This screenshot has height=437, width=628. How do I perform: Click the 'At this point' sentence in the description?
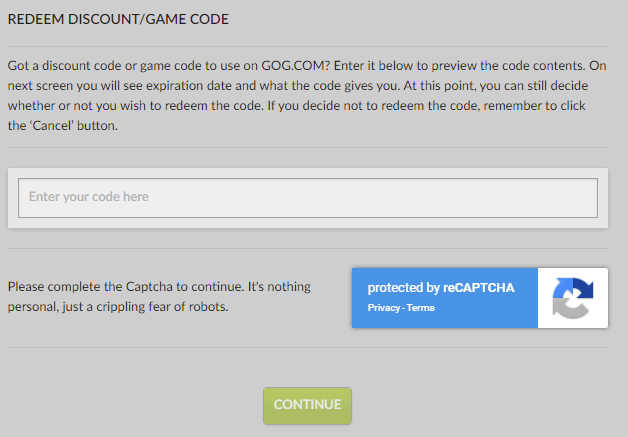click(495, 86)
